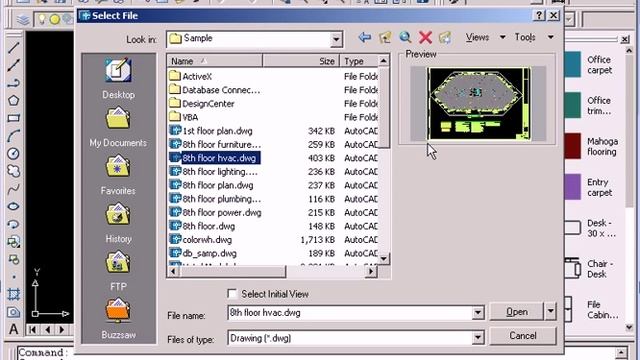This screenshot has height=360, width=640.
Task: Select the Spline tool in AutoCAD toolbar
Action: point(13,189)
